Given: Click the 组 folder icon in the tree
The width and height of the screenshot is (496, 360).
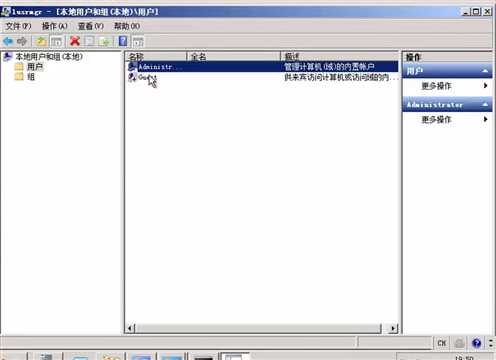Looking at the screenshot, I should 19,77.
